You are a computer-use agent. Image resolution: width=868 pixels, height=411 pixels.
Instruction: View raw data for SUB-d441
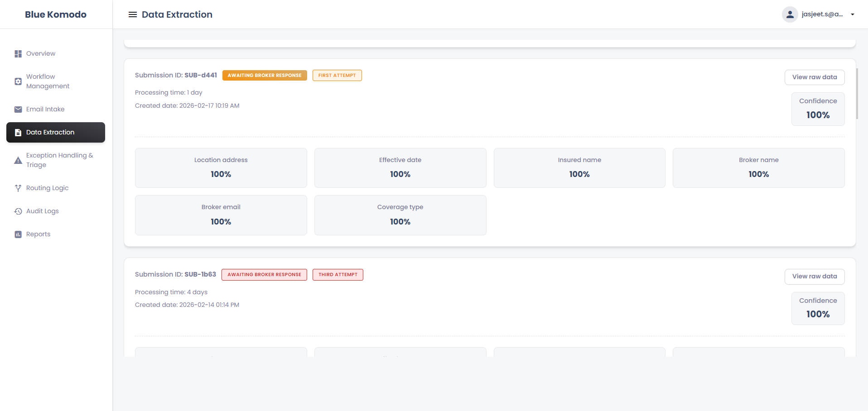tap(814, 77)
